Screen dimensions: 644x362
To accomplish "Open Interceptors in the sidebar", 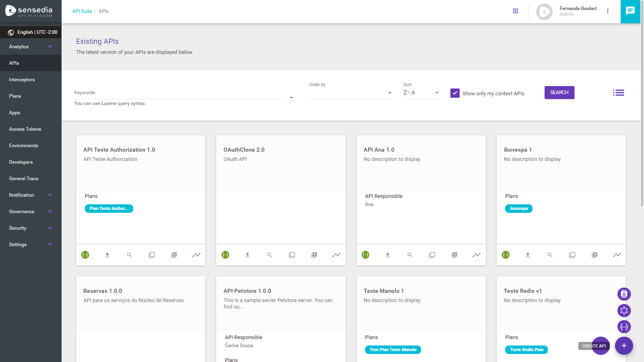I will (22, 80).
